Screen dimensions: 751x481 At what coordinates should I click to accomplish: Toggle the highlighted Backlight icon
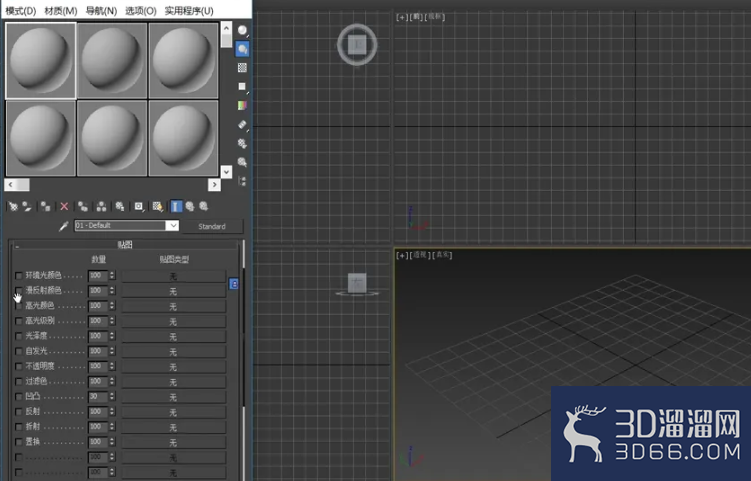242,49
